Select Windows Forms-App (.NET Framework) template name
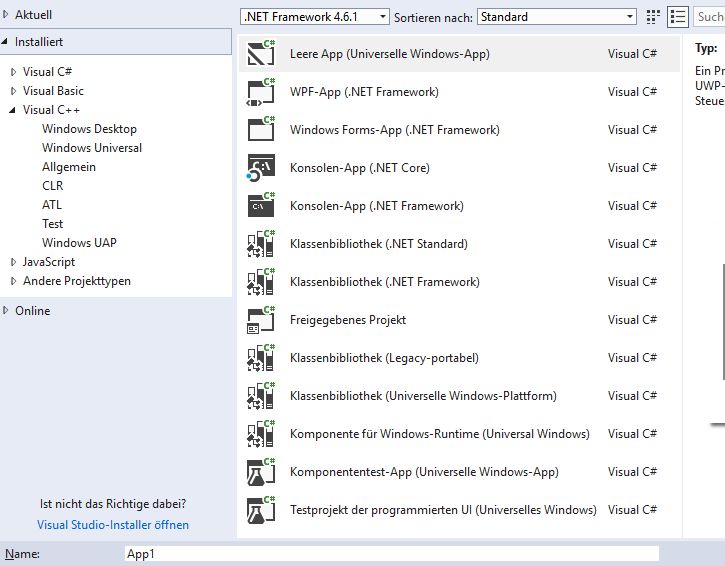Screen dimensions: 725x566 point(395,130)
